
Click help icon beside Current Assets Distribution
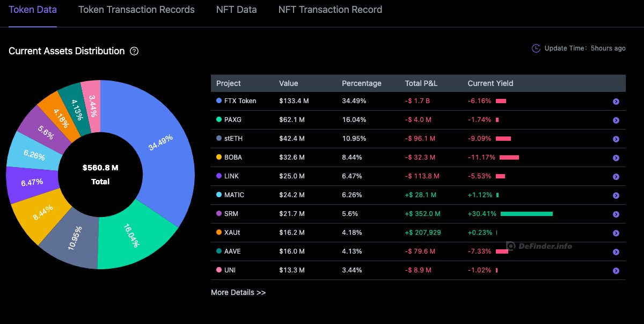pyautogui.click(x=134, y=51)
